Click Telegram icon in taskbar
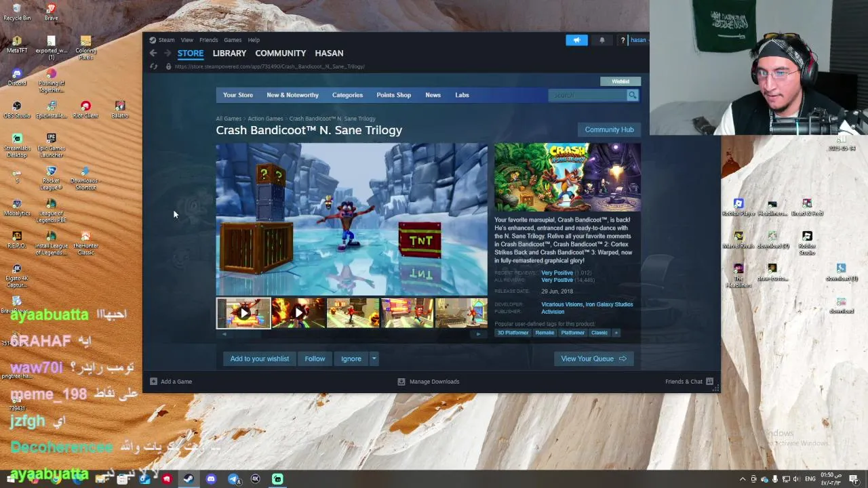The image size is (868, 488). pyautogui.click(x=233, y=479)
